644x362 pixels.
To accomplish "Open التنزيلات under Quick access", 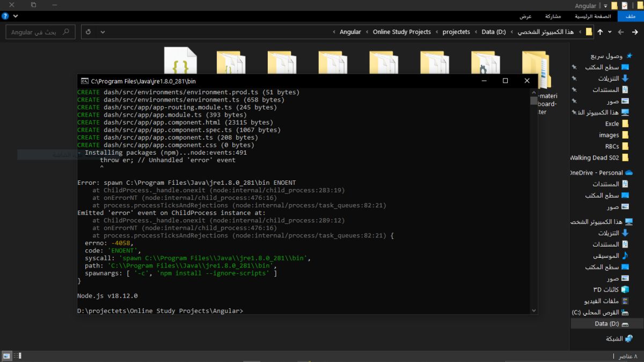I will click(x=613, y=78).
